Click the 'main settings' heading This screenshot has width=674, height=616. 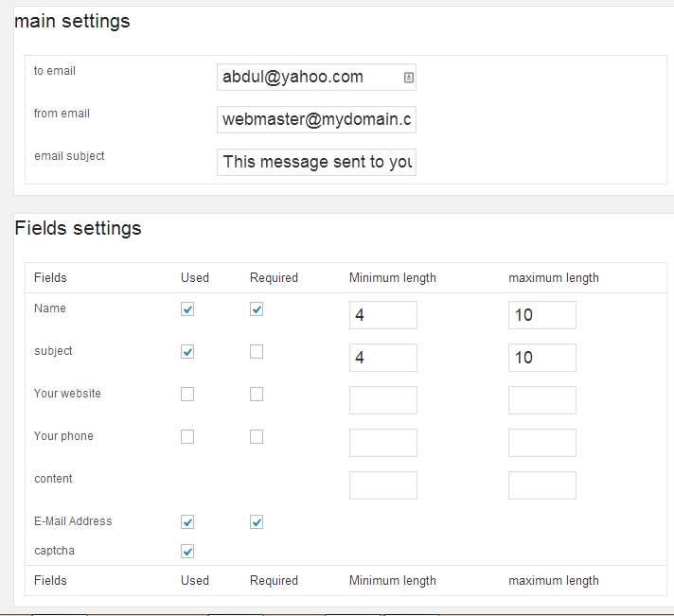click(72, 22)
